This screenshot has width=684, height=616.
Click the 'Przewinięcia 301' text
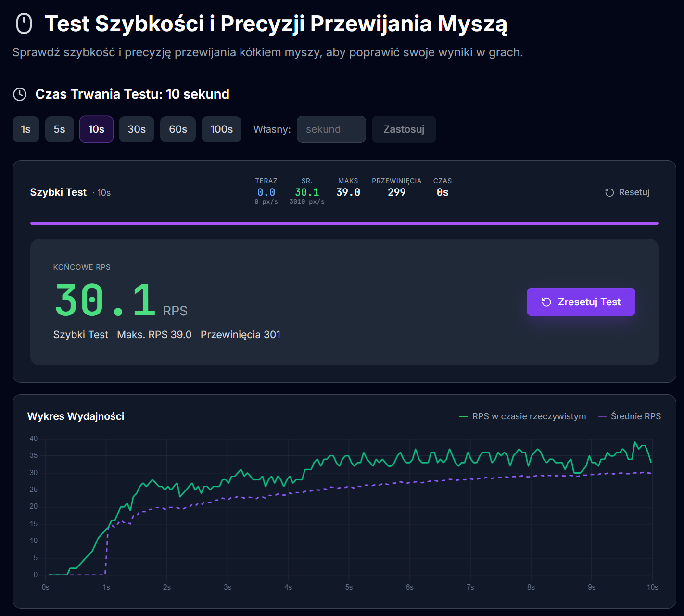[241, 335]
